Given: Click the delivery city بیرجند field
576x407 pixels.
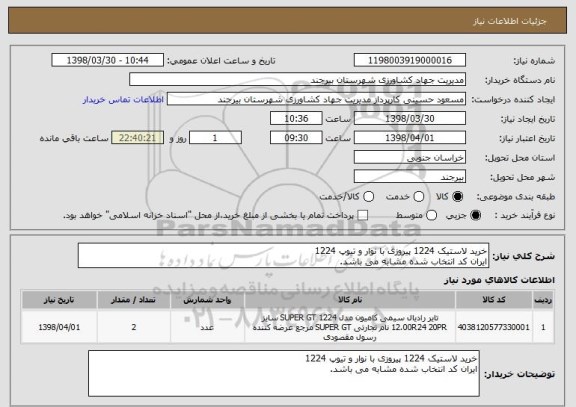Looking at the screenshot, I should coord(410,177).
